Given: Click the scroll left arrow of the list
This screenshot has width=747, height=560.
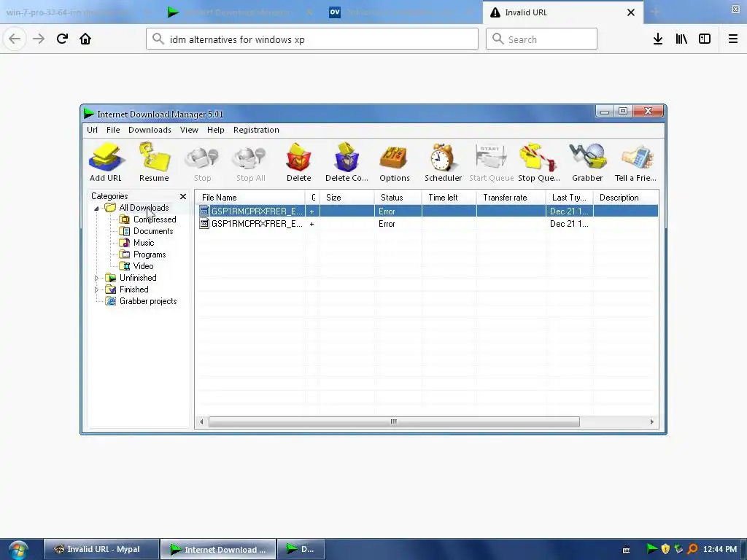Looking at the screenshot, I should pyautogui.click(x=201, y=421).
